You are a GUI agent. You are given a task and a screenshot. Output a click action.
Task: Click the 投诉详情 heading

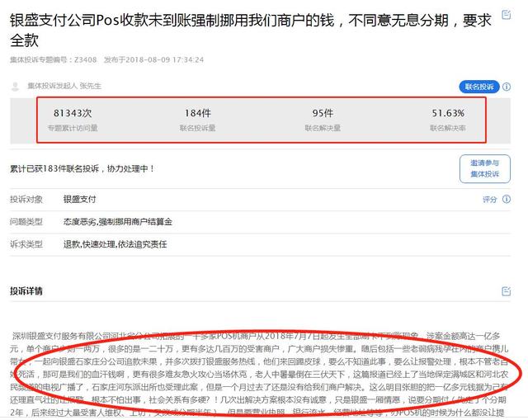click(26, 291)
